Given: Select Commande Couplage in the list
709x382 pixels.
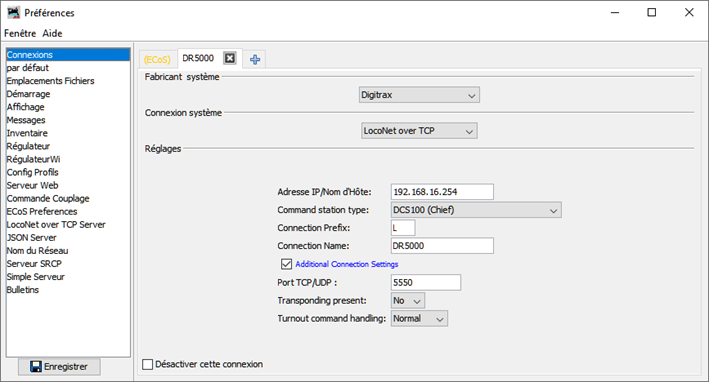Looking at the screenshot, I should click(68, 198).
